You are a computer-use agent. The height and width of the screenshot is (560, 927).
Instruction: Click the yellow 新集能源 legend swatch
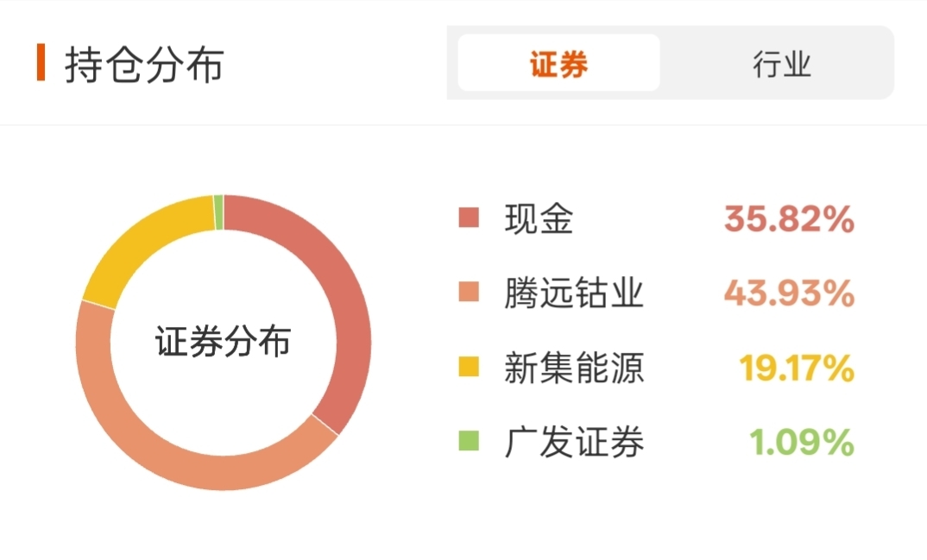469,366
